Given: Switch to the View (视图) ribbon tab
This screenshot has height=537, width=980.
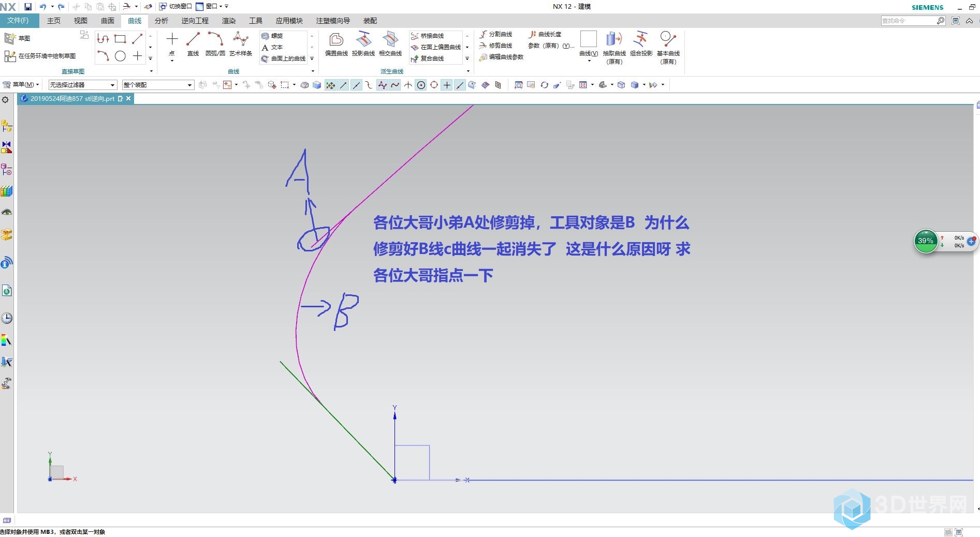Looking at the screenshot, I should pos(81,21).
